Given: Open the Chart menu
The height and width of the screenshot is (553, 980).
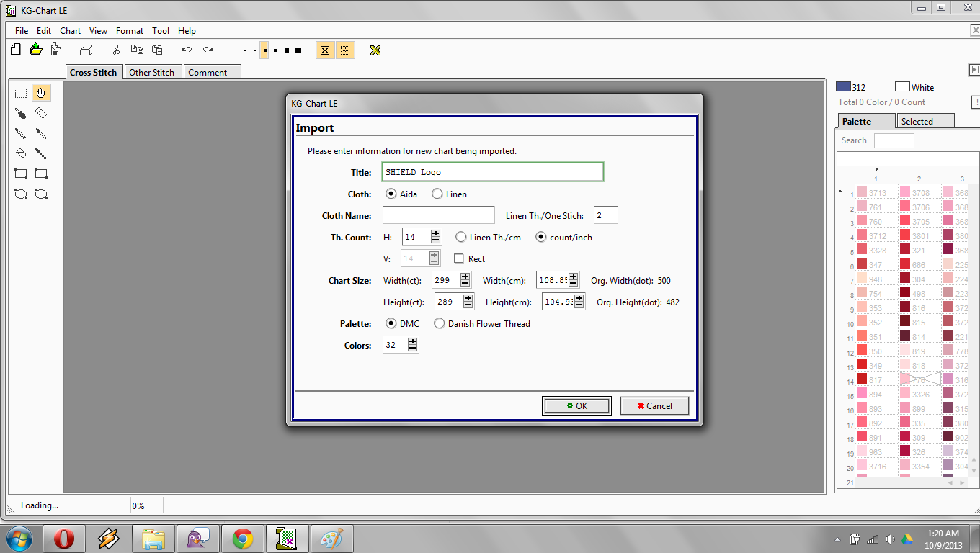Looking at the screenshot, I should [x=70, y=31].
